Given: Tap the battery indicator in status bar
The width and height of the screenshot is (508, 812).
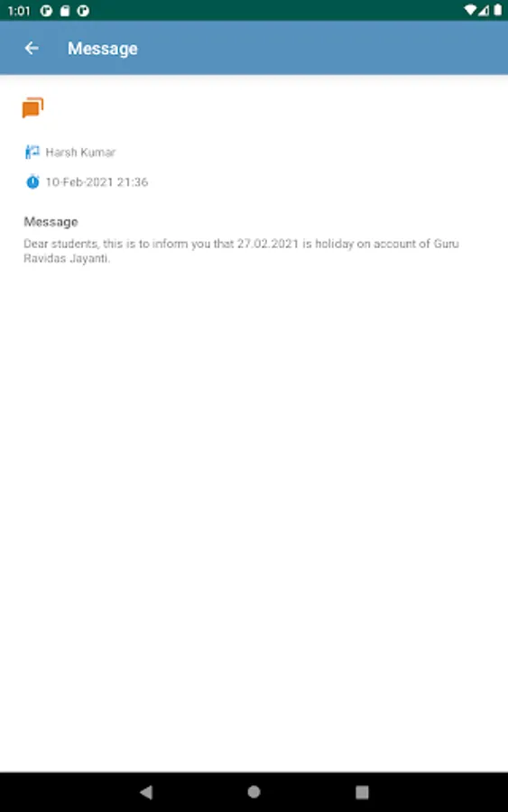Looking at the screenshot, I should [x=498, y=10].
